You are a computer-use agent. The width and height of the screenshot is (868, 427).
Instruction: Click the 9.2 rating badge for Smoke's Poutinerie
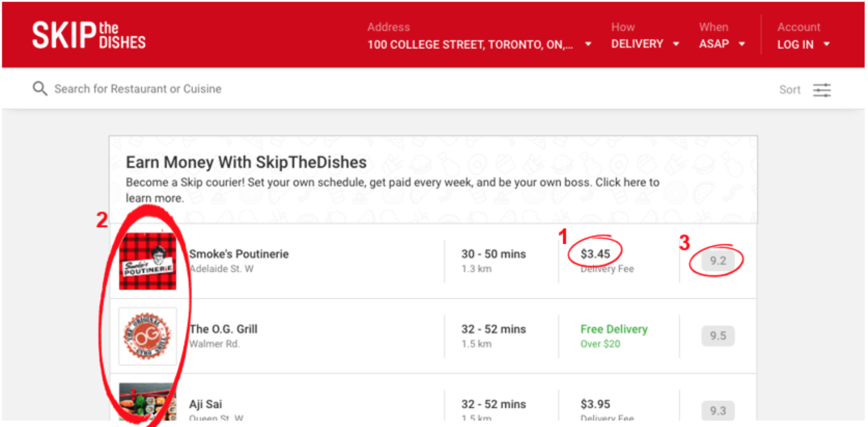coord(718,261)
